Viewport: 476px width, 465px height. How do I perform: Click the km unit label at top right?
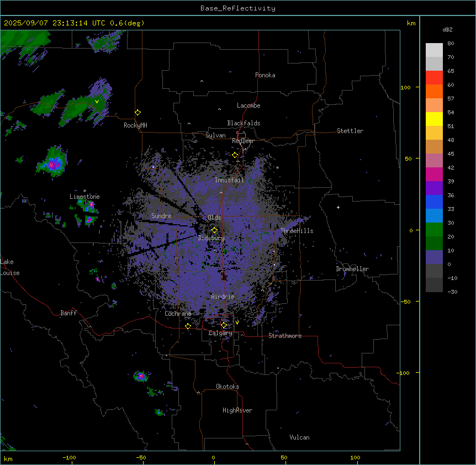pos(411,23)
